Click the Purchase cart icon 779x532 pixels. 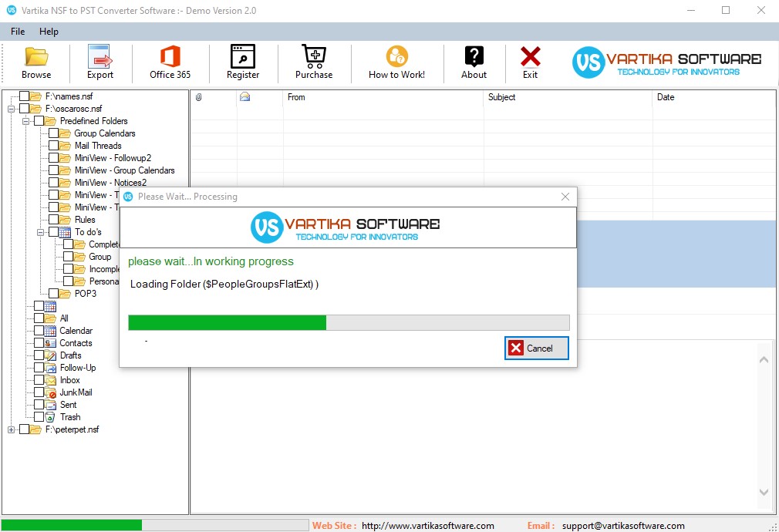(x=314, y=56)
